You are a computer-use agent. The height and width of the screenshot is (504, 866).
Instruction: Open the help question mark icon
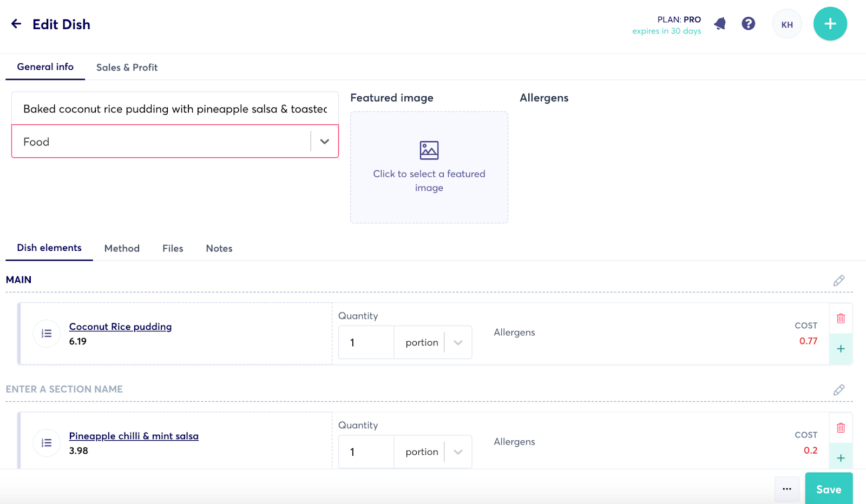click(749, 24)
